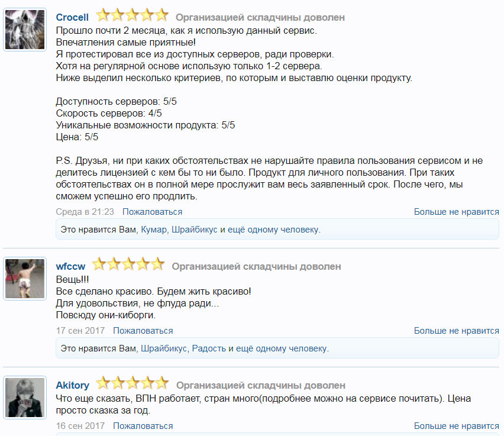Image resolution: width=504 pixels, height=436 pixels.
Task: Click the star rating on Akitory's review
Action: point(133,385)
